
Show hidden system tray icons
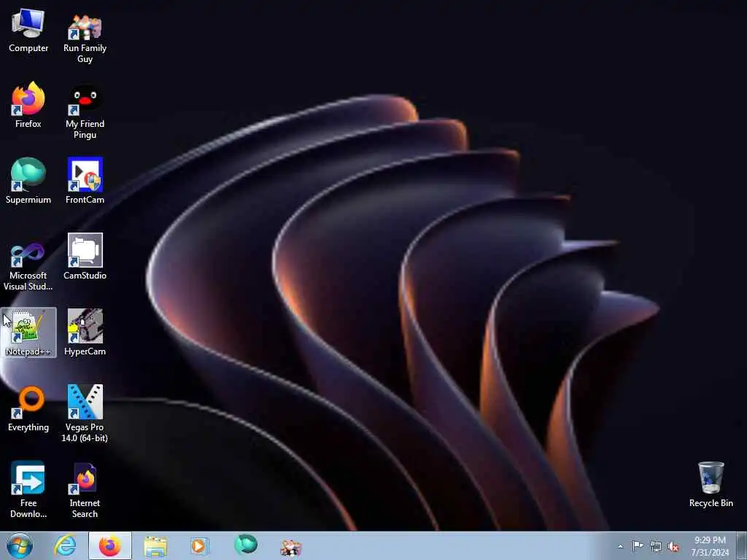tap(620, 546)
